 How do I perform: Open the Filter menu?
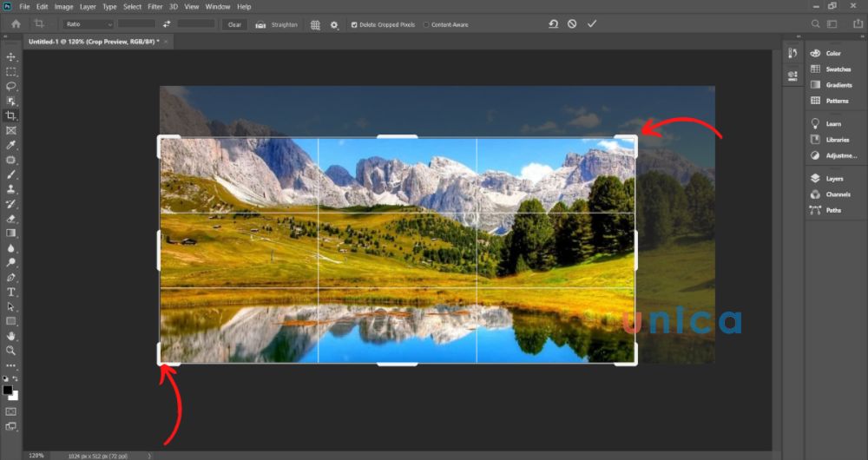coord(155,7)
